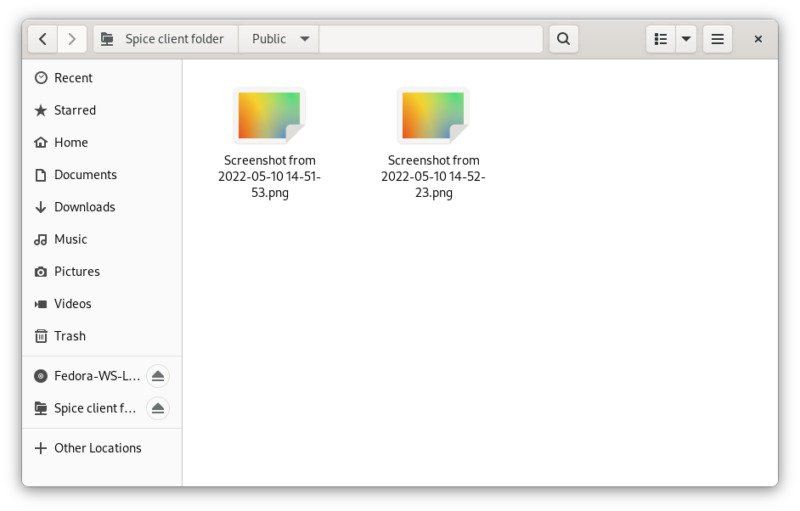800x511 pixels.
Task: Click the forward navigation arrow
Action: click(x=71, y=39)
